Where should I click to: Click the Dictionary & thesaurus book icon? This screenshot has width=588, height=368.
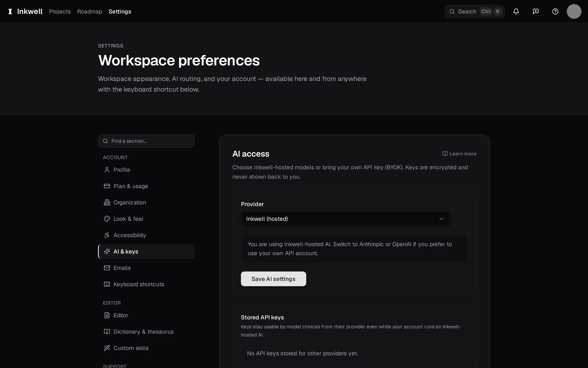(x=107, y=331)
